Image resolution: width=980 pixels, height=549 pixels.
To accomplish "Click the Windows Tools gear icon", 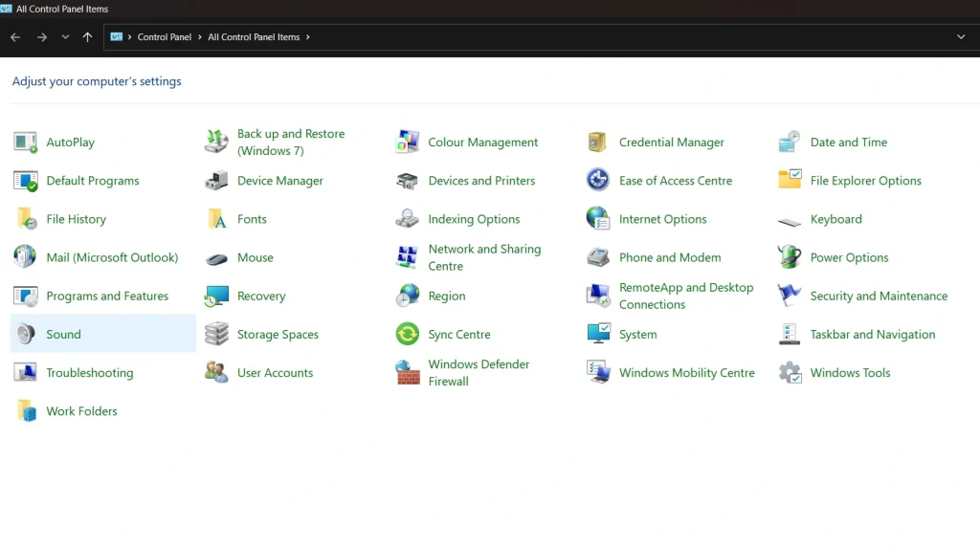I will pyautogui.click(x=790, y=373).
